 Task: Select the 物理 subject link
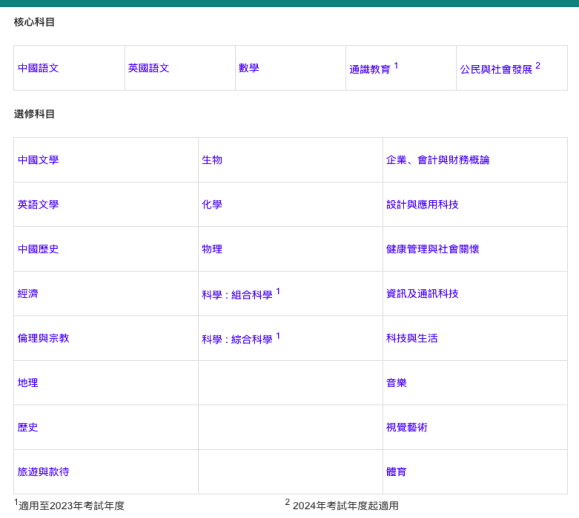212,249
